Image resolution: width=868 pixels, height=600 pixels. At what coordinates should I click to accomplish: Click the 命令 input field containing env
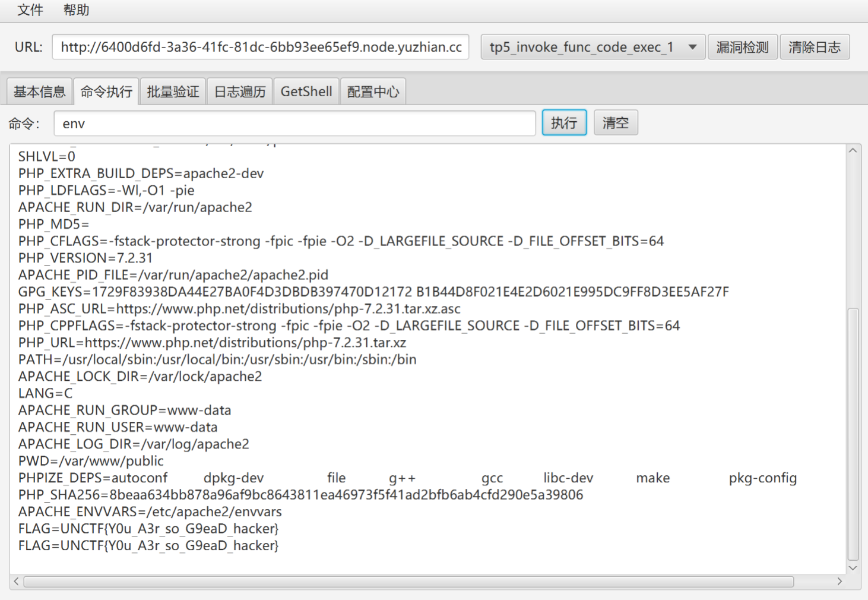294,124
